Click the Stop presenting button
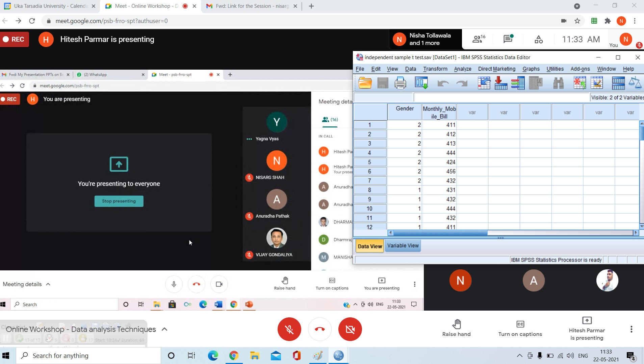 coord(119,201)
